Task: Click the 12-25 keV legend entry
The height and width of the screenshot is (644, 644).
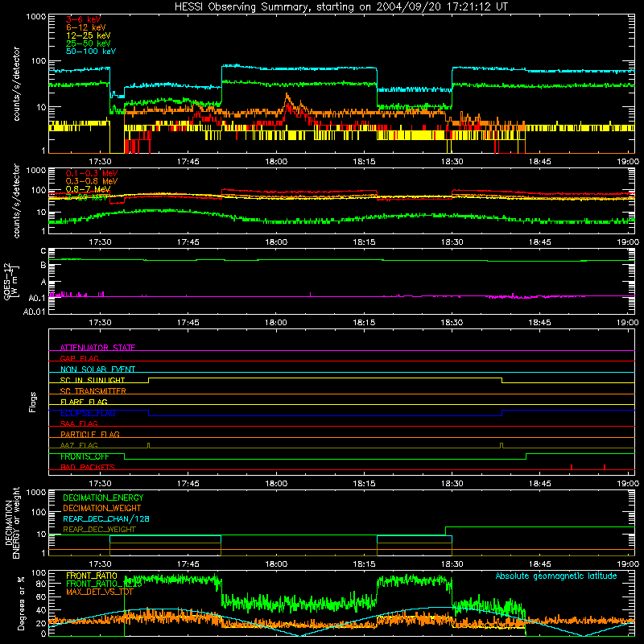Action: pos(89,35)
